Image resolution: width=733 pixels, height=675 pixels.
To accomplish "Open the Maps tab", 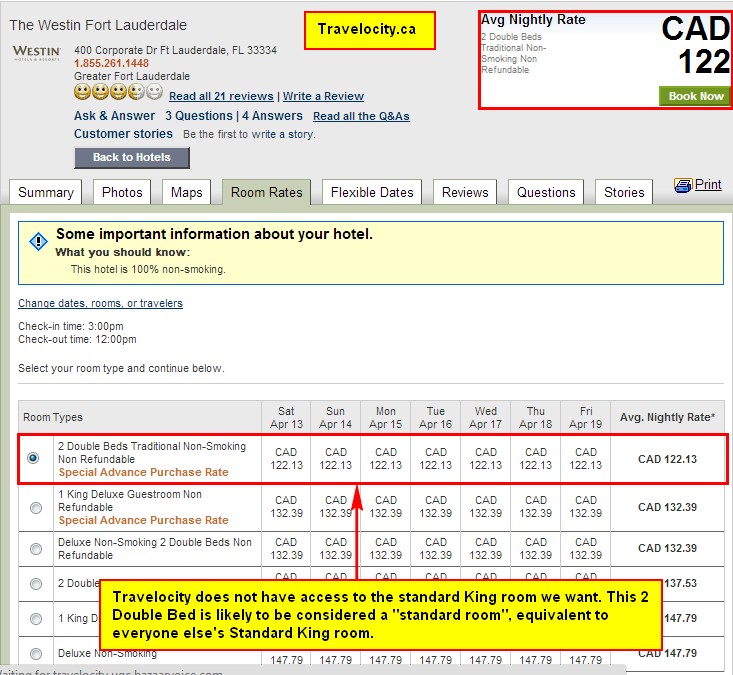I will pyautogui.click(x=187, y=192).
